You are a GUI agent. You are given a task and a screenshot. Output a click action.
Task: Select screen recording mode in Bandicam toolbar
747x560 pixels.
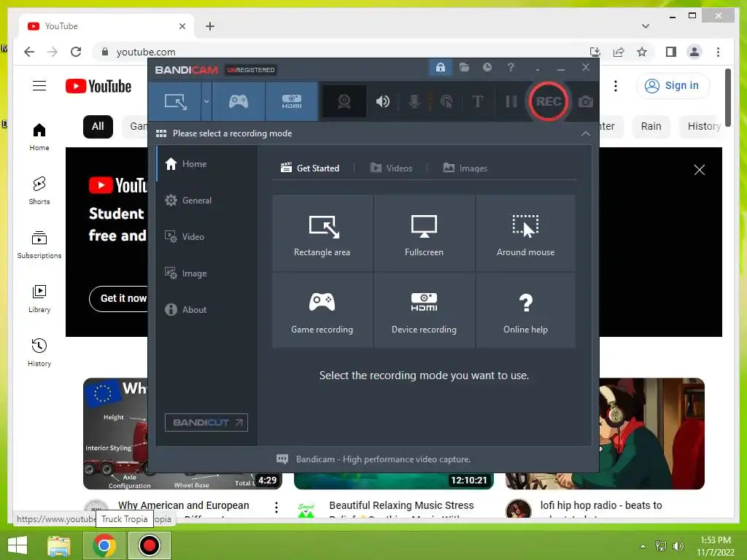coord(175,101)
